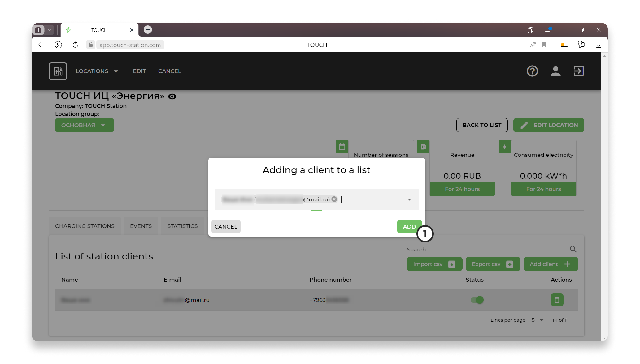The image size is (640, 364).
Task: Open the browser menu icon with blue dot
Action: (x=548, y=30)
